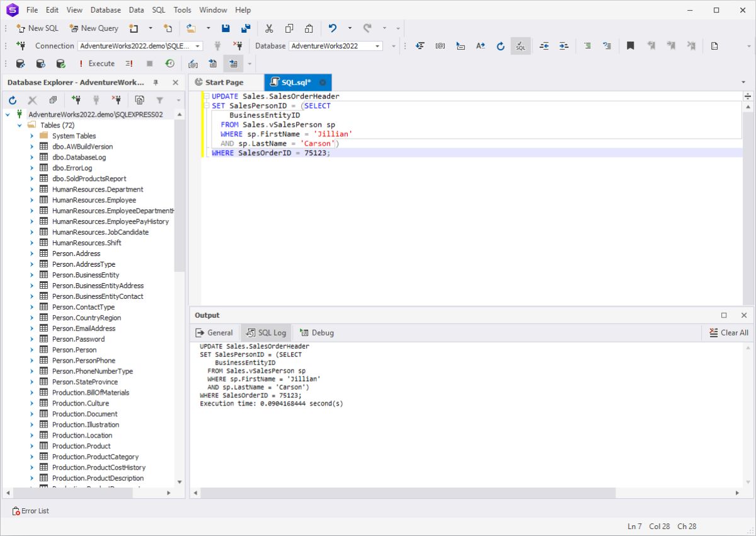Expand the Person.Address table node
Image resolution: width=756 pixels, height=536 pixels.
point(32,253)
